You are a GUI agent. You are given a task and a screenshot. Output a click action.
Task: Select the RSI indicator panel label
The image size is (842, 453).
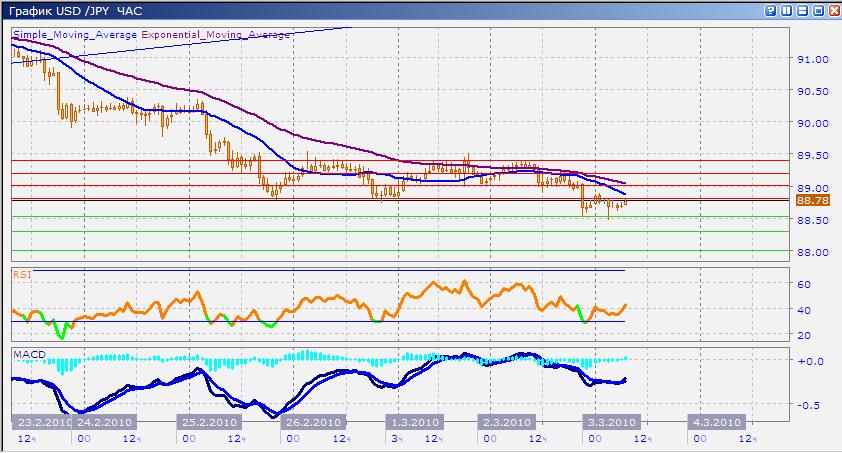[21, 273]
